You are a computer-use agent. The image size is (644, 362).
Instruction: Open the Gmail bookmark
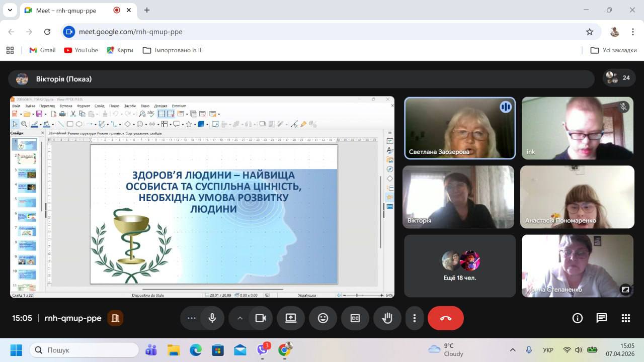(x=42, y=50)
